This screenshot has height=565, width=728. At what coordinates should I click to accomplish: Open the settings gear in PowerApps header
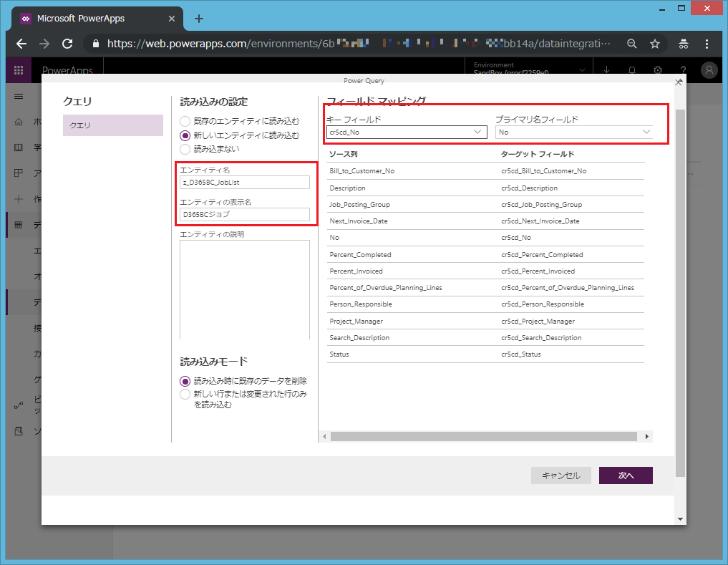pyautogui.click(x=657, y=69)
